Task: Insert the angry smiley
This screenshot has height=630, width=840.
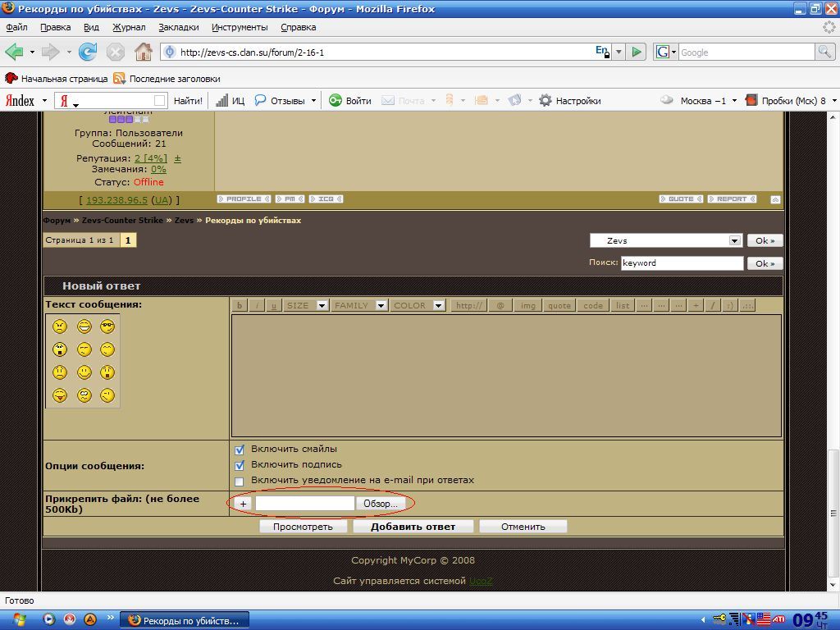Action: click(x=60, y=326)
